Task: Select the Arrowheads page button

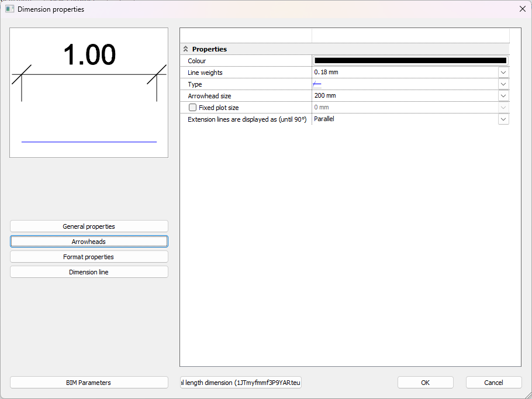Action: (x=89, y=242)
